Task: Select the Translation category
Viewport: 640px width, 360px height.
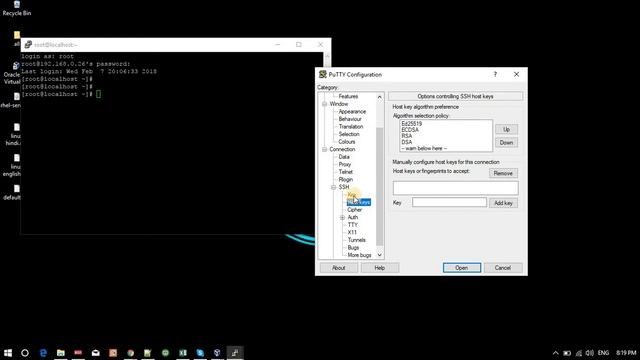Action: pyautogui.click(x=351, y=127)
